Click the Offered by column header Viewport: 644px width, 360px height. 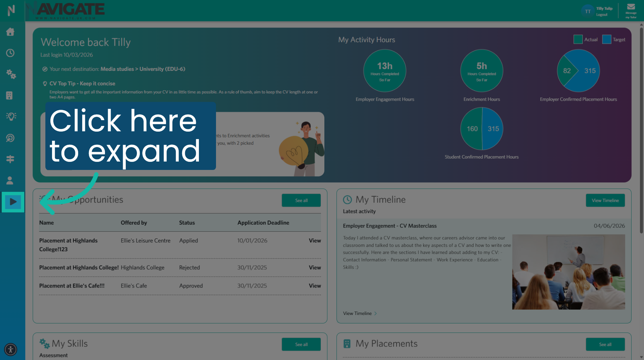(134, 223)
